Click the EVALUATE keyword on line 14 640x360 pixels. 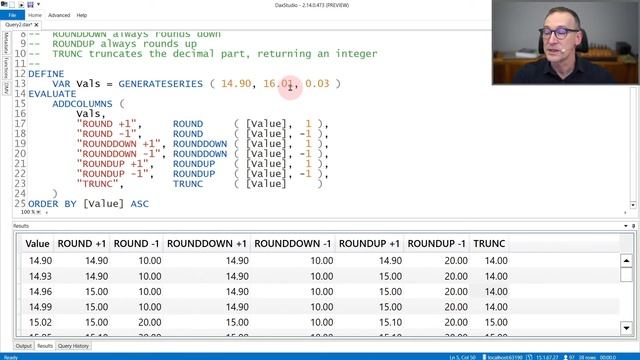click(52, 94)
